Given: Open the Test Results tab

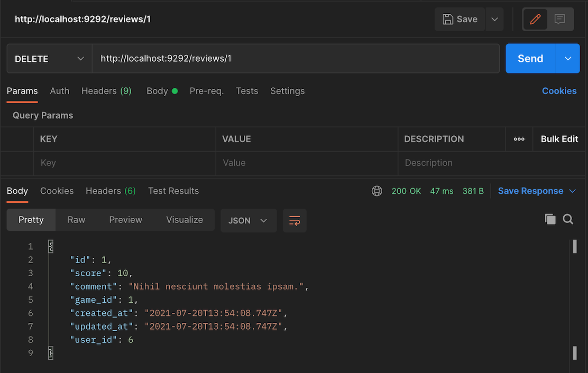Looking at the screenshot, I should click(x=173, y=191).
